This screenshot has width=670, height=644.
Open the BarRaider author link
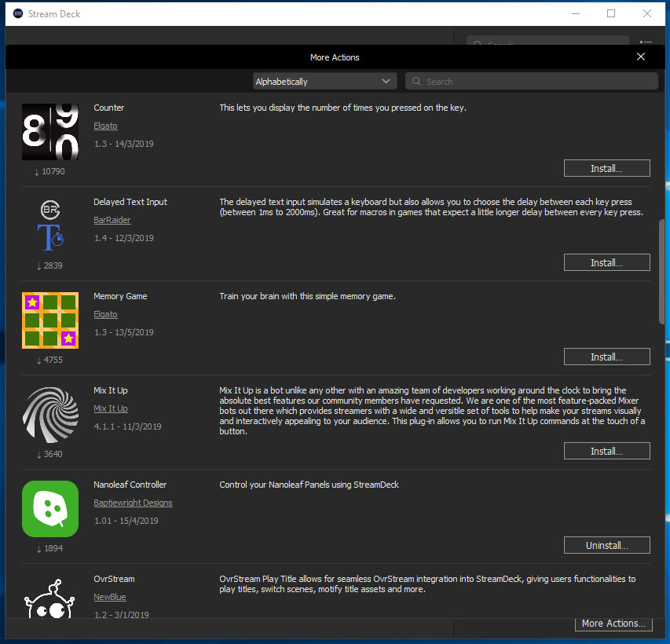tap(112, 220)
